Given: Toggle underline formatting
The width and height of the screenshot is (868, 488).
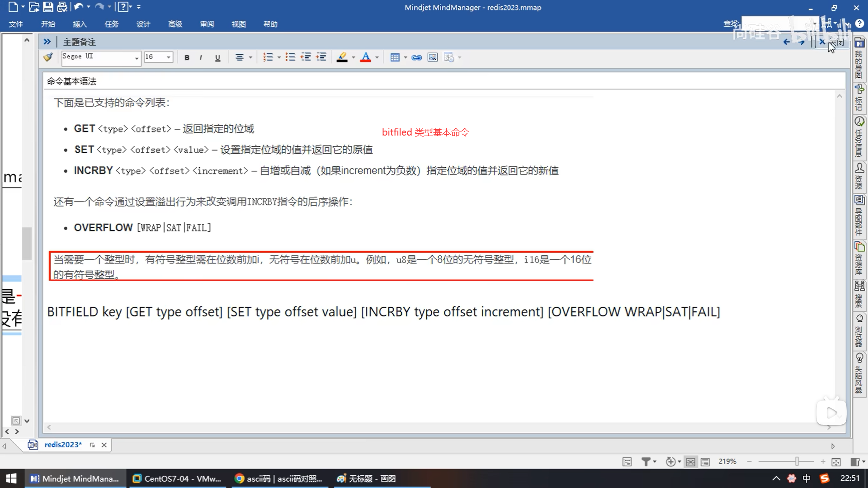Looking at the screenshot, I should [217, 57].
